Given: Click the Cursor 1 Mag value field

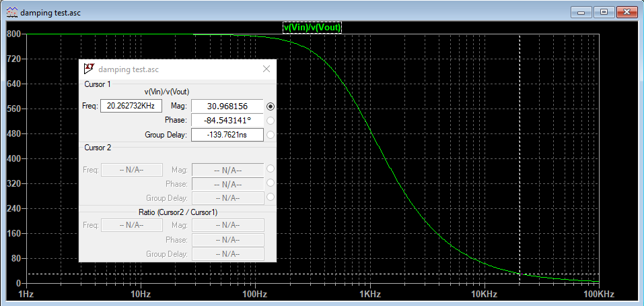Looking at the screenshot, I should pyautogui.click(x=227, y=106).
